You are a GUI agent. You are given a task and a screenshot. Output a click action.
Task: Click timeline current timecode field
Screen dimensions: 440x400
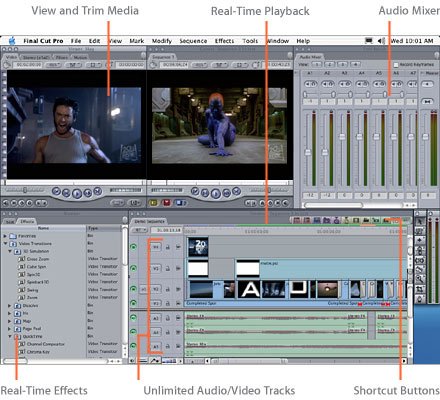click(x=166, y=230)
